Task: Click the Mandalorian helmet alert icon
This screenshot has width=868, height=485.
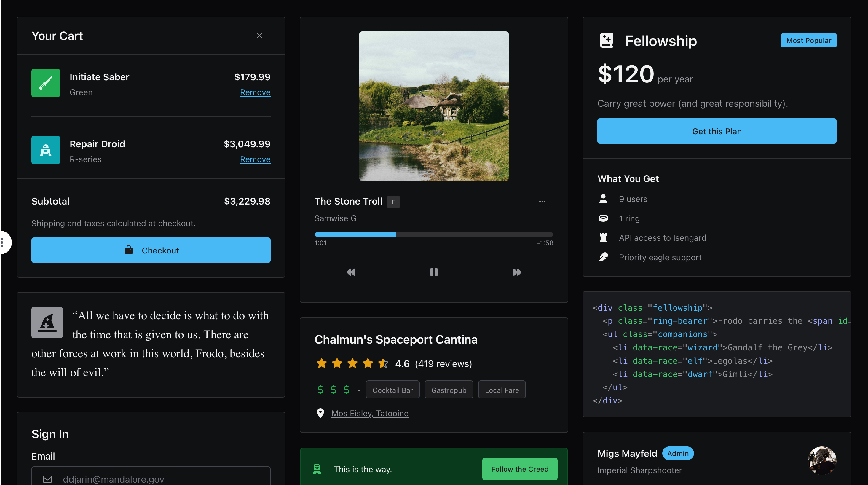Action: point(317,469)
